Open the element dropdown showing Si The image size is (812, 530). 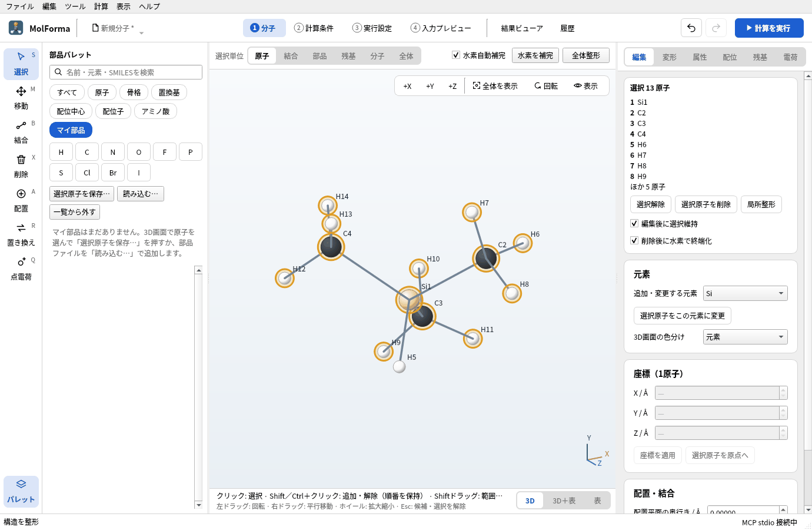tap(746, 293)
